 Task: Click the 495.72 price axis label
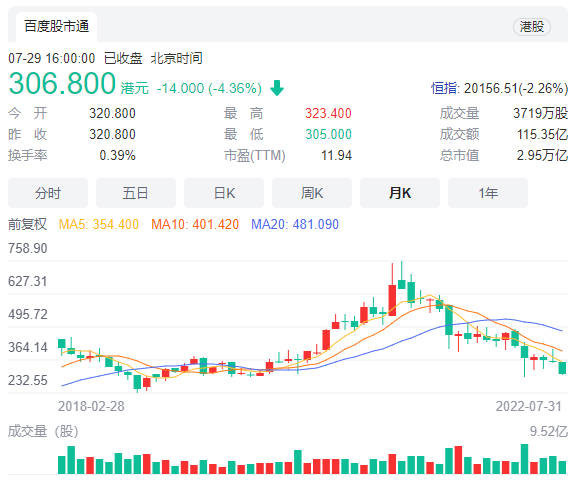pyautogui.click(x=28, y=314)
